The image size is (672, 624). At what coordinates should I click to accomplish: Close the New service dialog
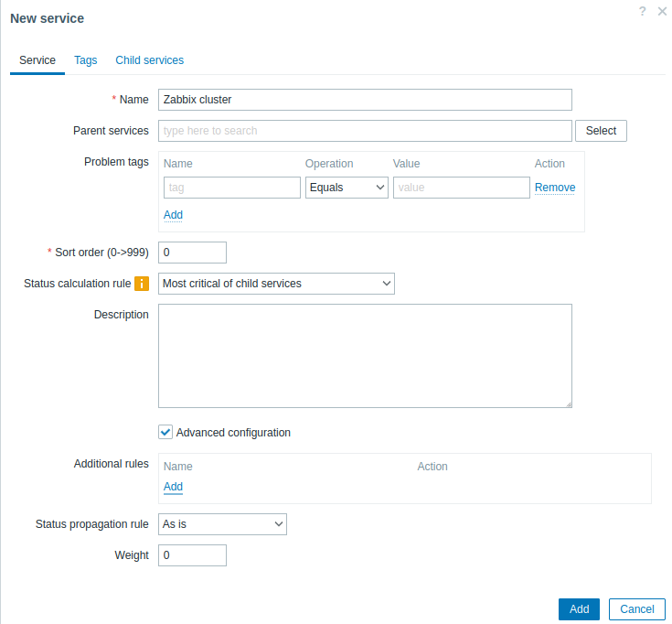[662, 11]
